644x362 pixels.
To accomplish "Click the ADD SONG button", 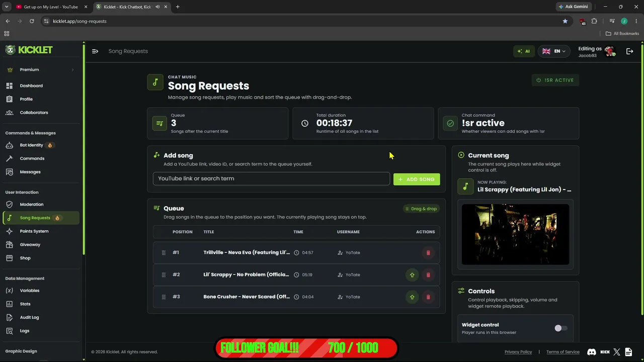I will (x=417, y=179).
